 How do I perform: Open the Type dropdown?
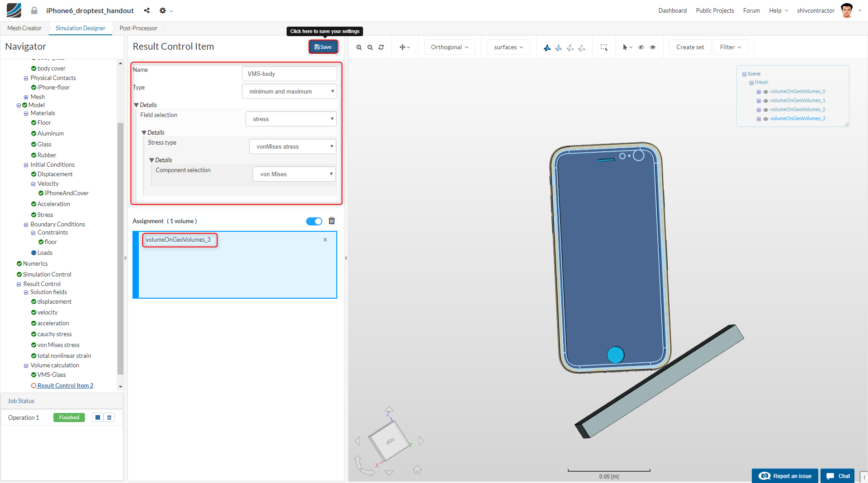(x=289, y=91)
